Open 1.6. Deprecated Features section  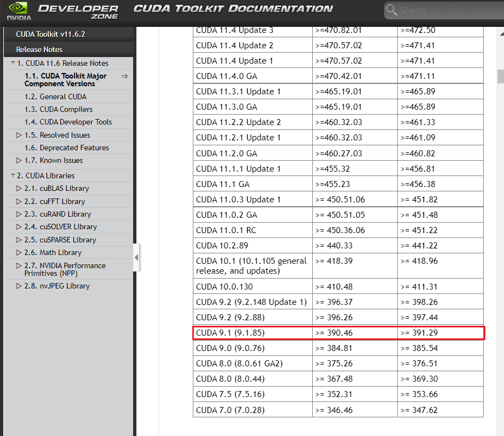click(x=66, y=148)
